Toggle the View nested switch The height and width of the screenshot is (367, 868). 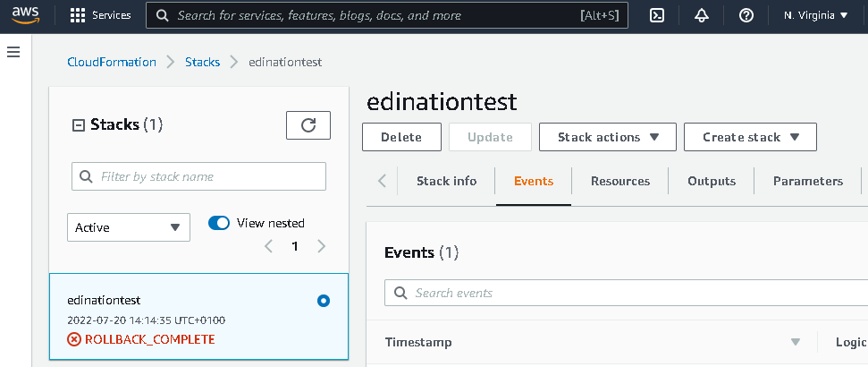(219, 223)
